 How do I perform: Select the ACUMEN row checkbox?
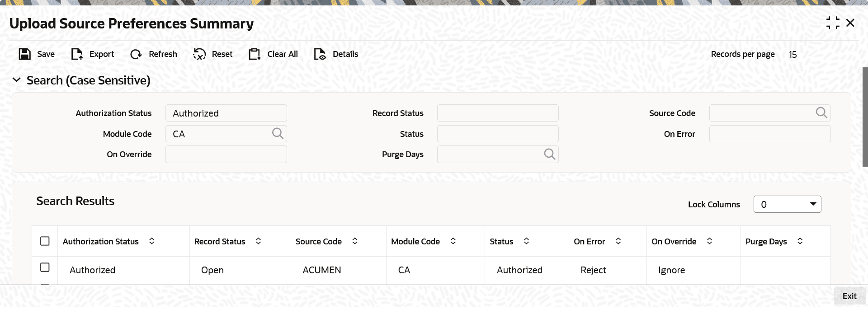pyautogui.click(x=45, y=267)
